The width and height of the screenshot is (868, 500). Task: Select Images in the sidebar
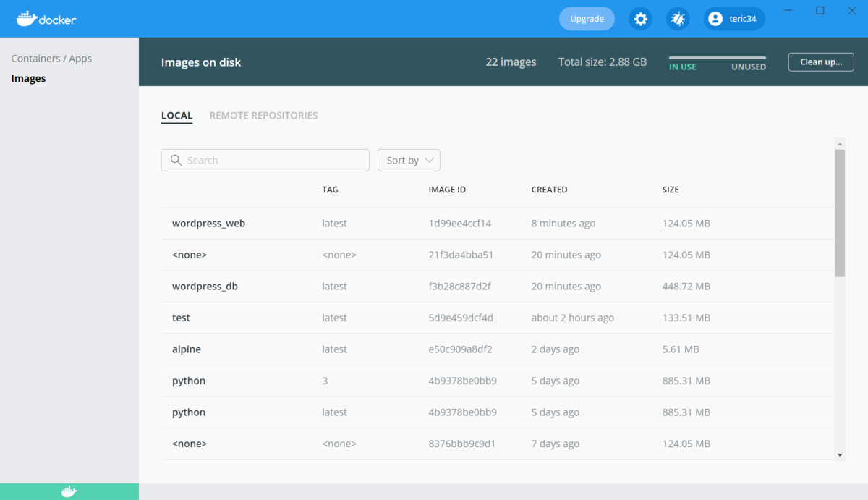(28, 78)
